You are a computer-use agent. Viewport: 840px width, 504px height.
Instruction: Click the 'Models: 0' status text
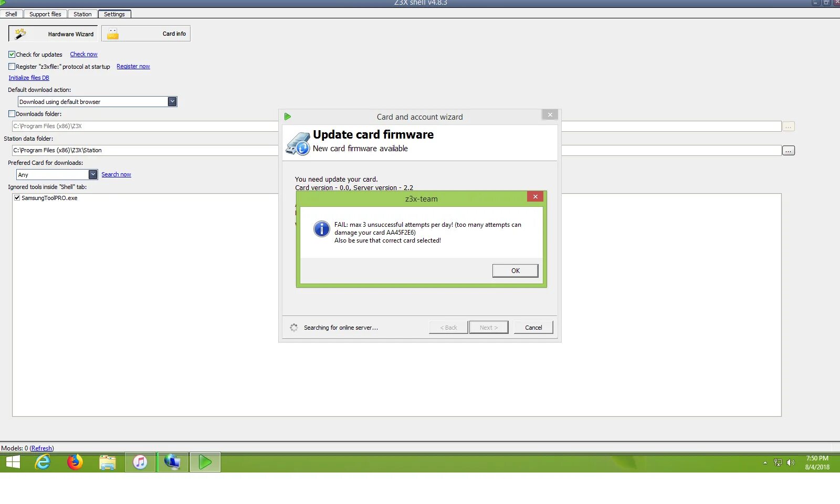pyautogui.click(x=15, y=448)
